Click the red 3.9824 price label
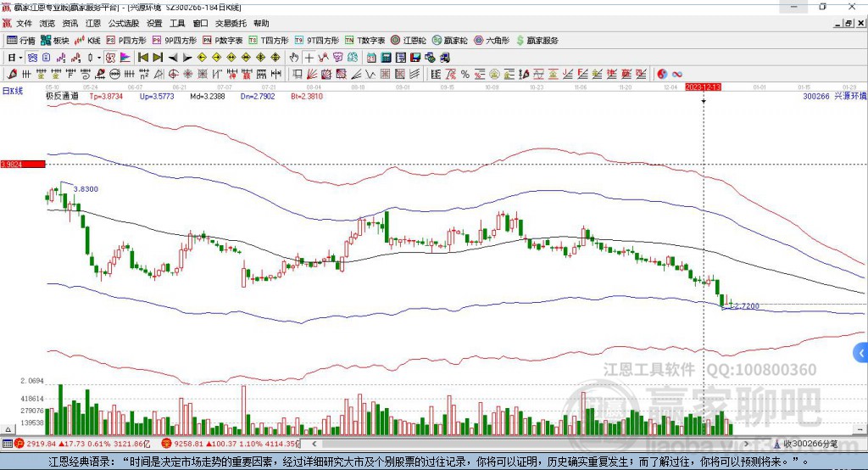This screenshot has height=470, width=868. (23, 164)
